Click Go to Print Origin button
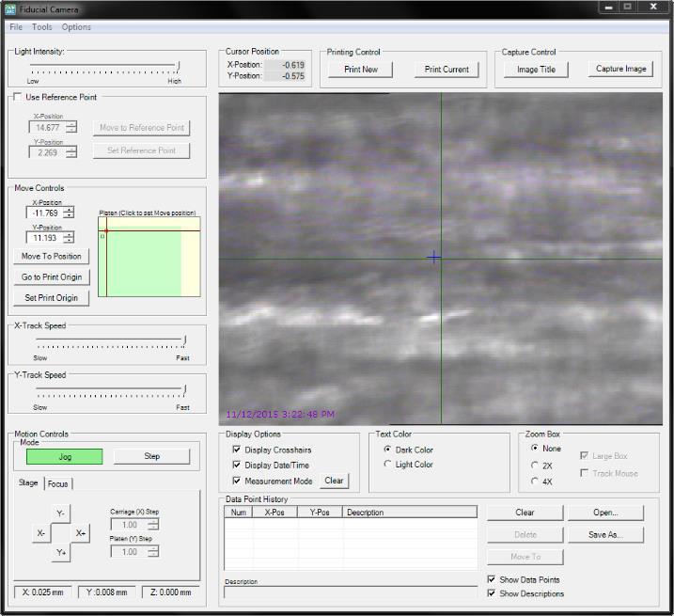 [51, 277]
